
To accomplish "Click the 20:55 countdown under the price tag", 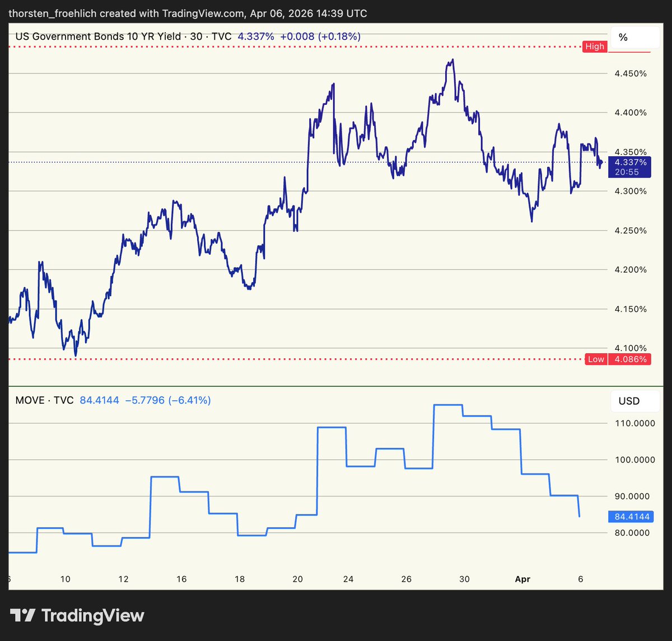I will [x=626, y=172].
